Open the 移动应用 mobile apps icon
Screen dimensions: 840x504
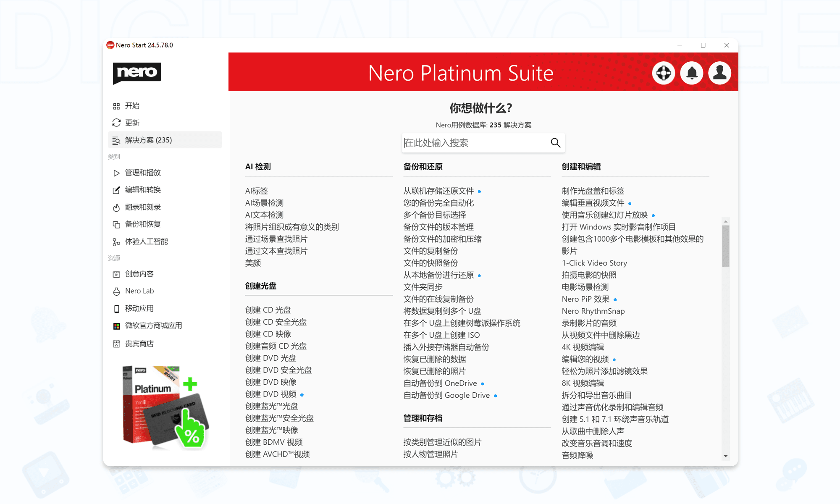pos(116,308)
